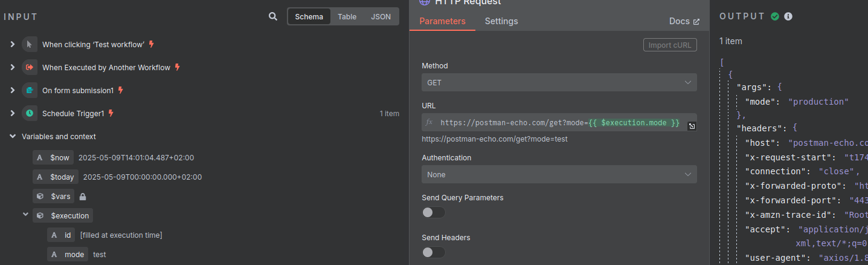Open the Method dropdown showing GET
Viewport: 868px width, 265px height.
coord(559,82)
